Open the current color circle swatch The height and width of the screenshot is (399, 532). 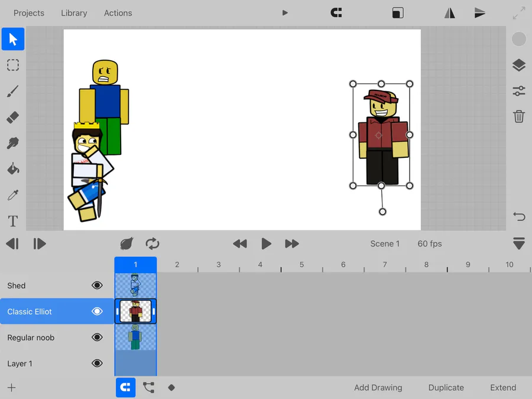[x=519, y=39]
